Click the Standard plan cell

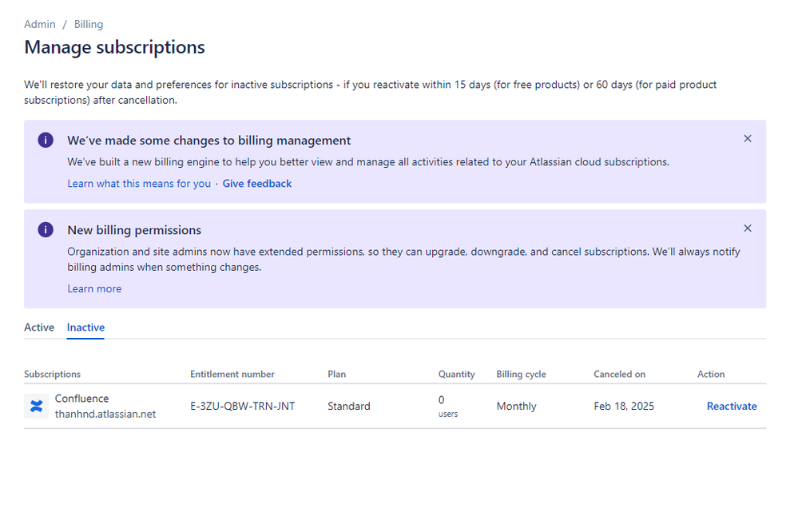click(x=348, y=406)
